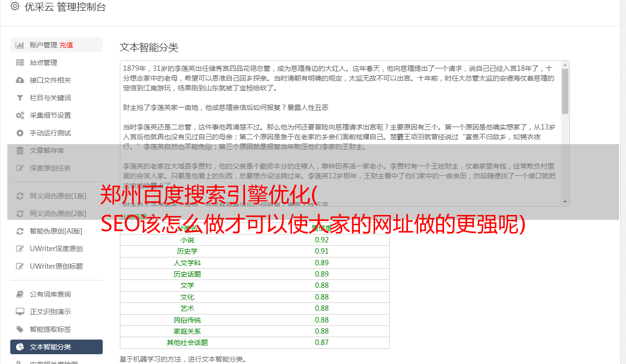Click the 0.92 confidence value
This screenshot has width=626, height=364.
coord(322,240)
